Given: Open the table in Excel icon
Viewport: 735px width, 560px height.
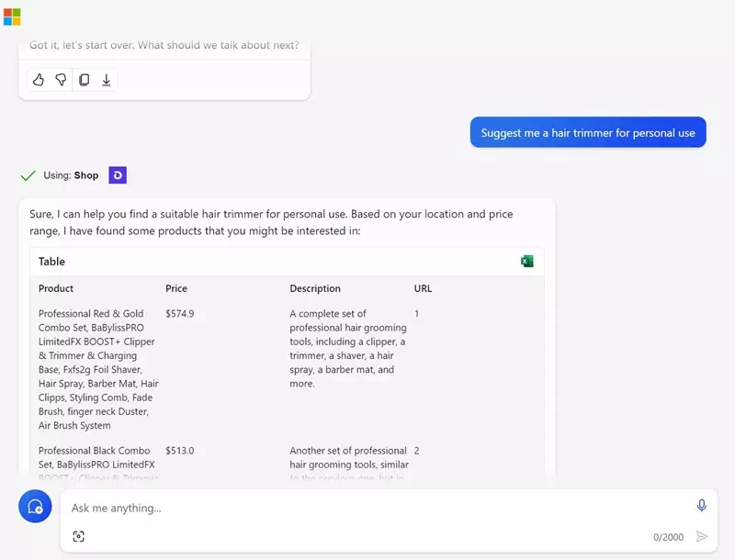Looking at the screenshot, I should (526, 262).
